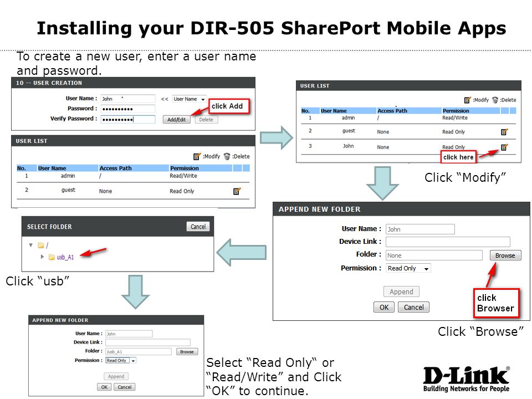The image size is (532, 399).
Task: Click modify icon for guest in left User List
Action: [237, 191]
